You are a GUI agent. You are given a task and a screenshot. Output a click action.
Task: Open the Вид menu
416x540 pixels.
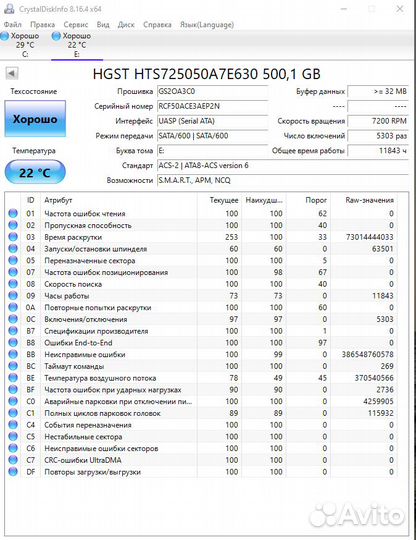pos(103,25)
